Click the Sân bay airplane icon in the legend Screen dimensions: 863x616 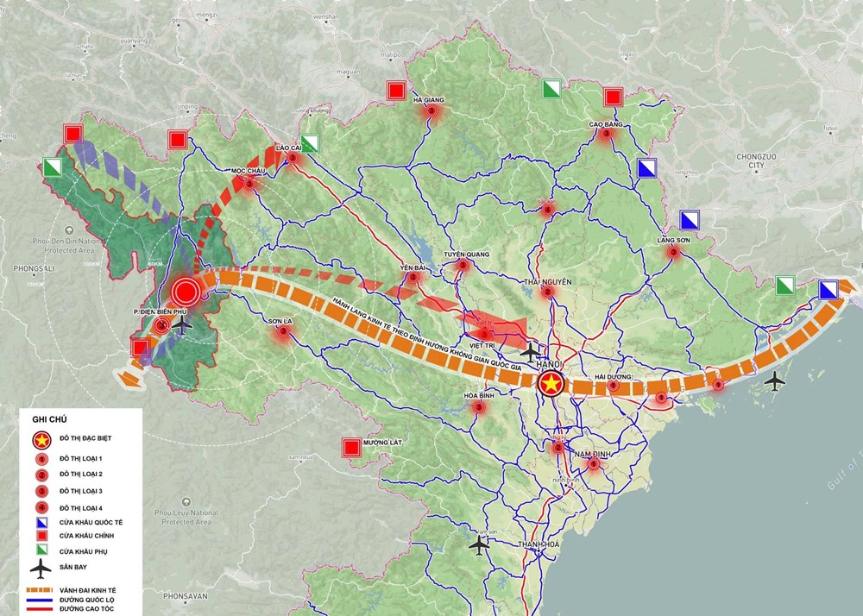tap(41, 569)
